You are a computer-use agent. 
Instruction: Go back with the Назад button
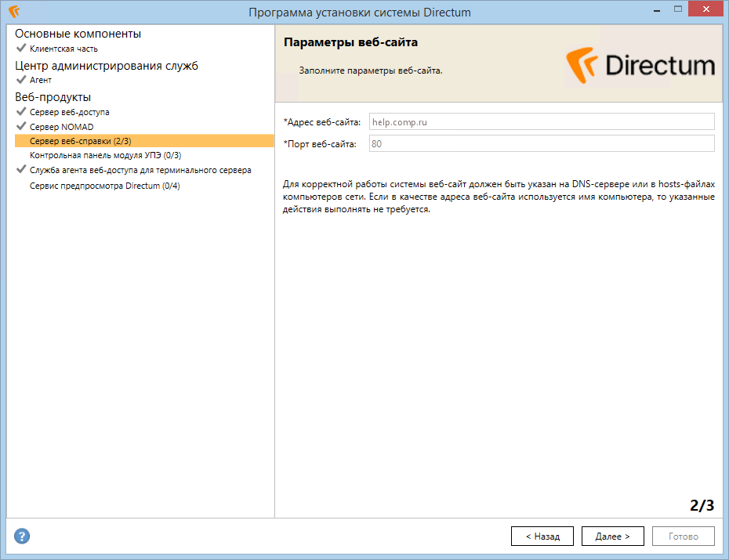click(x=542, y=537)
